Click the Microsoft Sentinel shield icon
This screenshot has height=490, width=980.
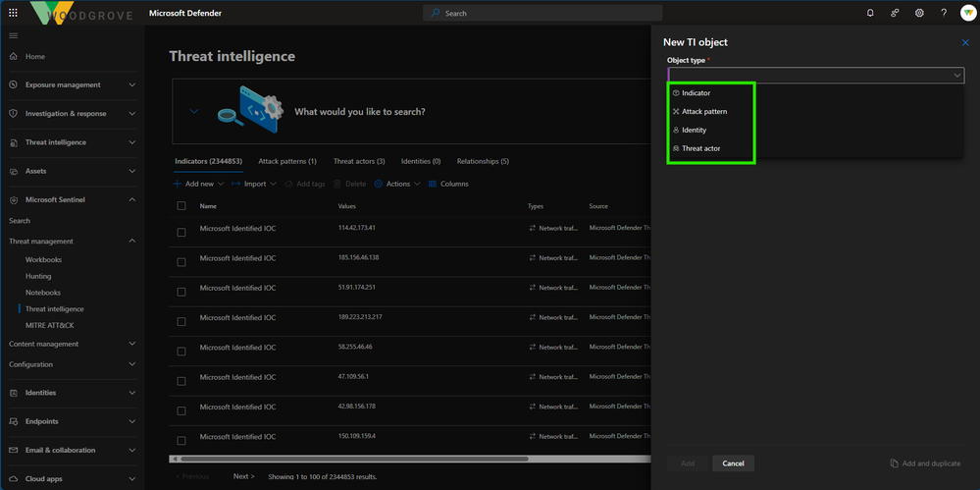13,199
